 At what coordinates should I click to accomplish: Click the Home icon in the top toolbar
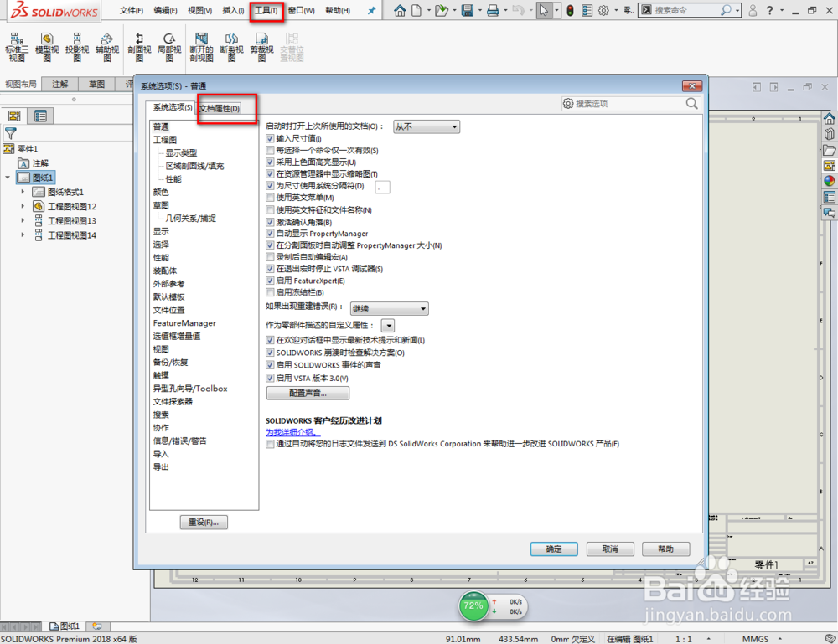pos(399,10)
